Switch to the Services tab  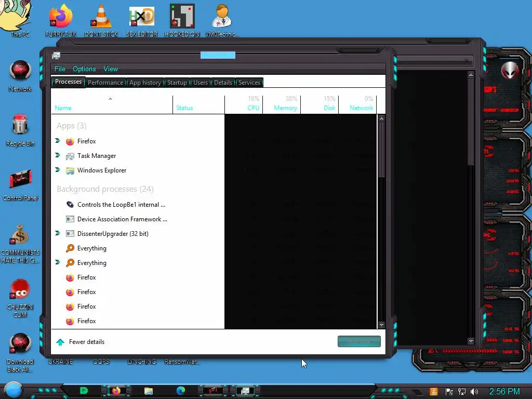pos(249,83)
